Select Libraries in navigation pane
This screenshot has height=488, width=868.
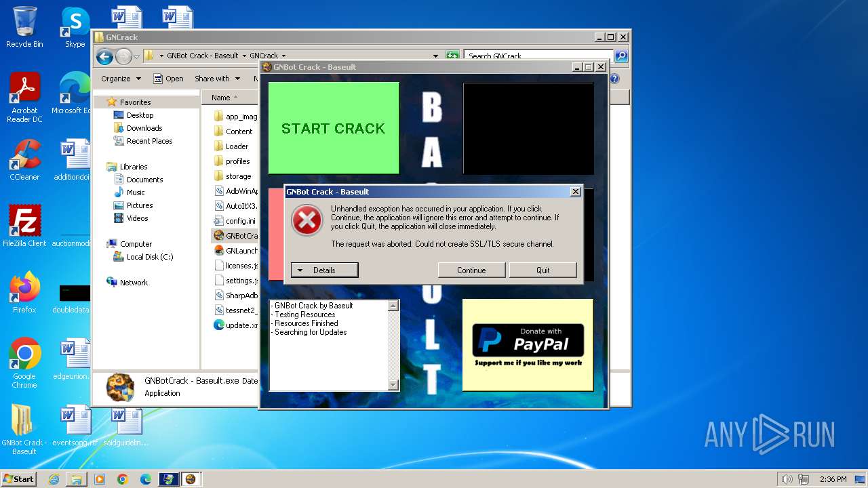click(133, 167)
